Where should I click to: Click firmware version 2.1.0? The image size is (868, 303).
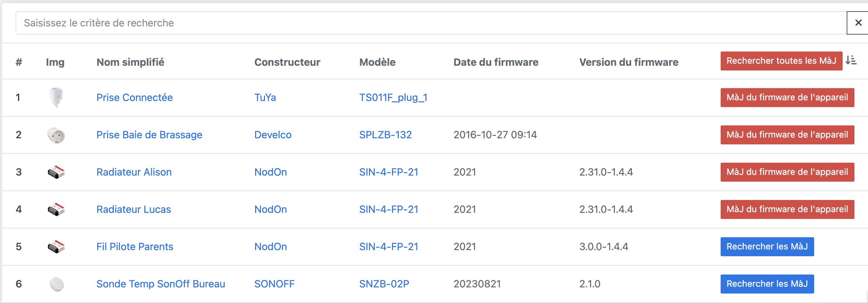pos(590,284)
